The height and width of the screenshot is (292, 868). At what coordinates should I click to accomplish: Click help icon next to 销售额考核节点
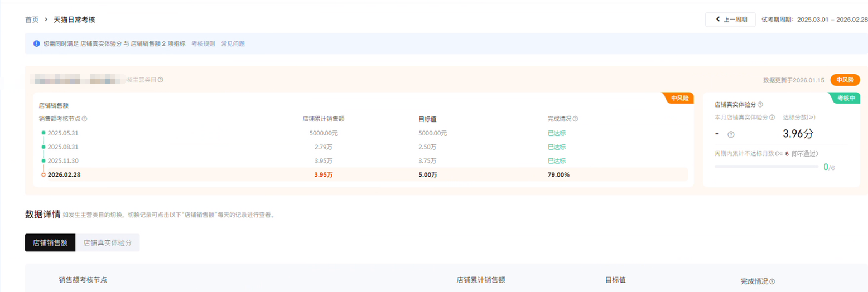coord(84,119)
